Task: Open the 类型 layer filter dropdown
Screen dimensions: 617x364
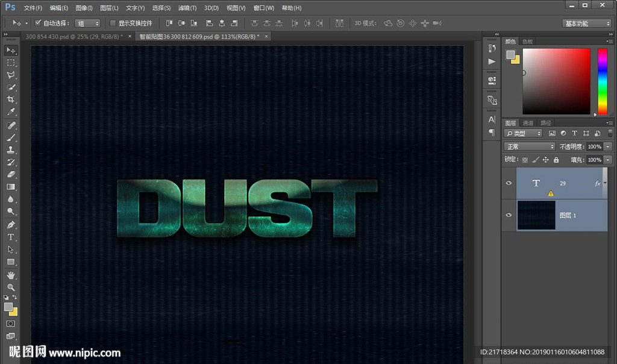Action: (x=523, y=133)
